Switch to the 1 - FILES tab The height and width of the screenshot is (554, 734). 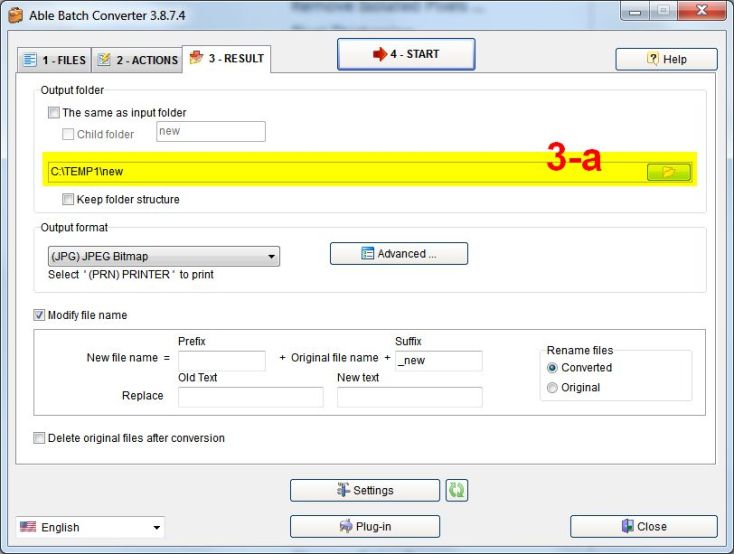(54, 60)
